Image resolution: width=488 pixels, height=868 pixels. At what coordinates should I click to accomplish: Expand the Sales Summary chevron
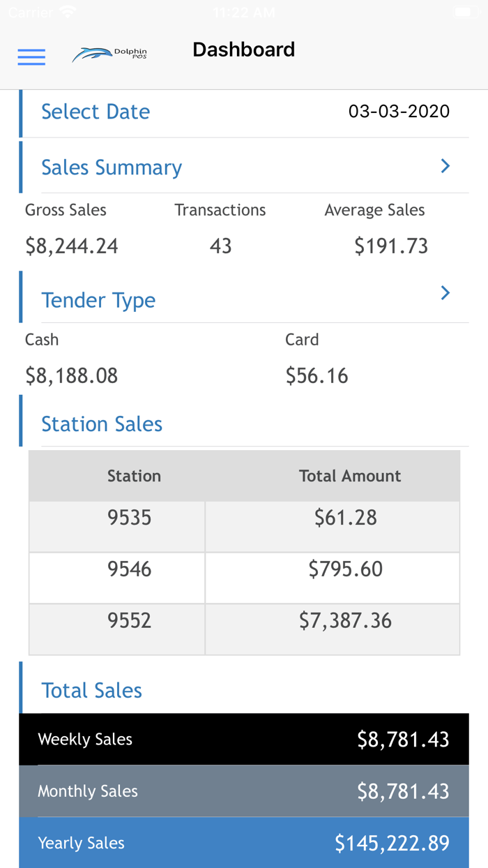(x=445, y=166)
